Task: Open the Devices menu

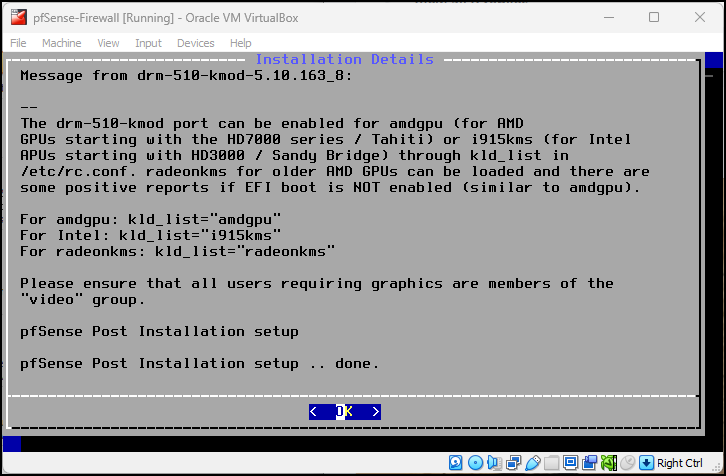Action: tap(195, 43)
